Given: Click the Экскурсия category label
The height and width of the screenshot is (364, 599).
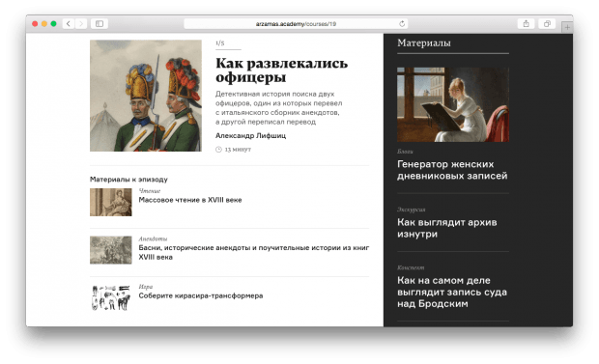Looking at the screenshot, I should [411, 210].
